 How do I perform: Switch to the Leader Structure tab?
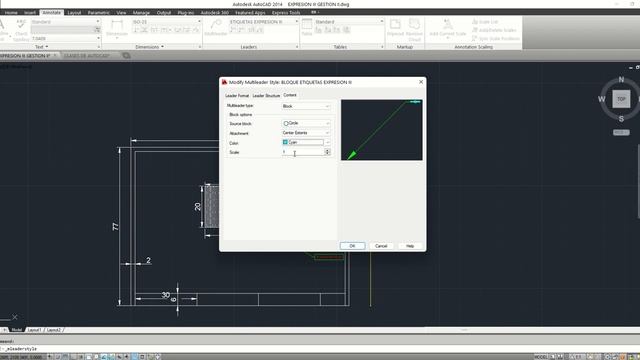point(266,96)
